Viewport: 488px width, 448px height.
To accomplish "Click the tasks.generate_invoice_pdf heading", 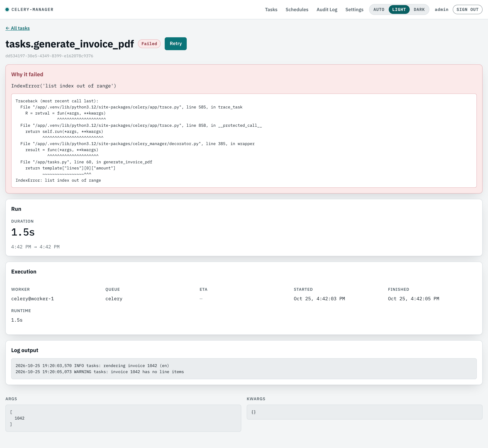I will coord(70,44).
